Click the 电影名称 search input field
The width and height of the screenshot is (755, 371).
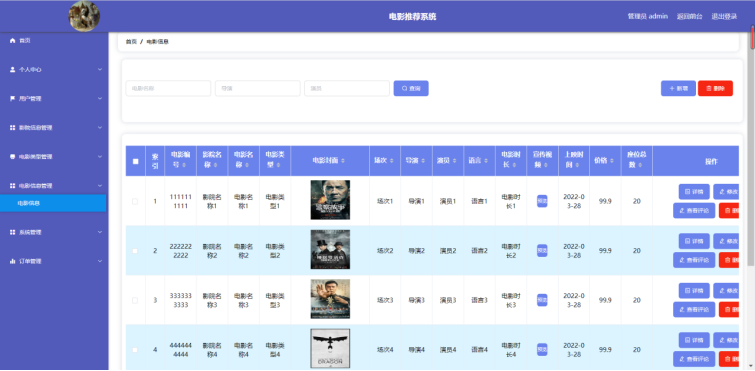(169, 89)
